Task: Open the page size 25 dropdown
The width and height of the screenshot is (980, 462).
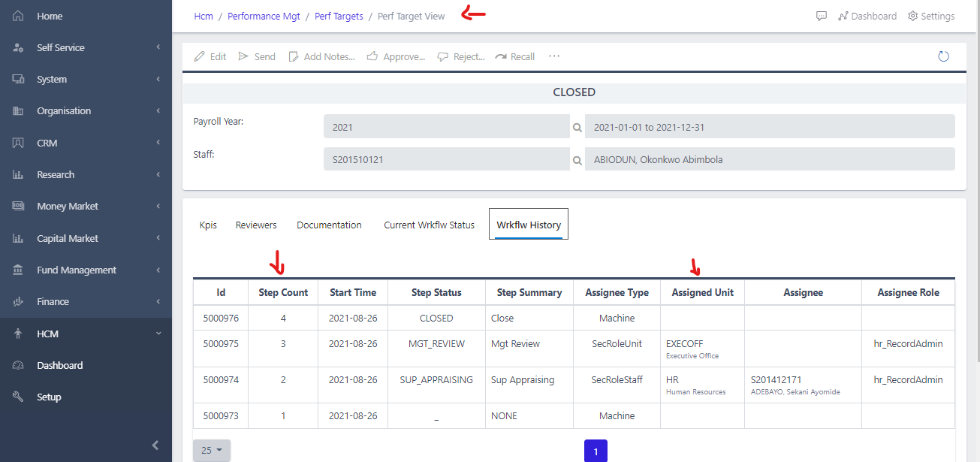Action: pos(211,450)
